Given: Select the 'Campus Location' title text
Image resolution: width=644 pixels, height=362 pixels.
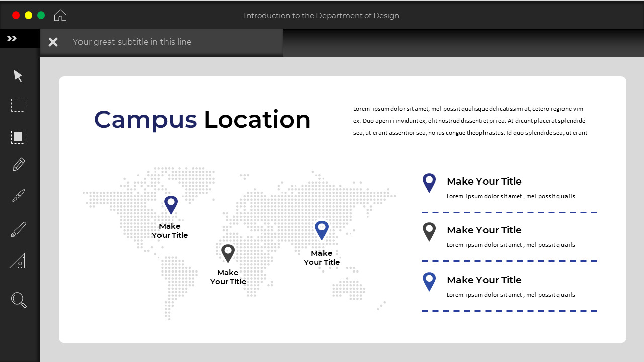Looking at the screenshot, I should (x=202, y=119).
